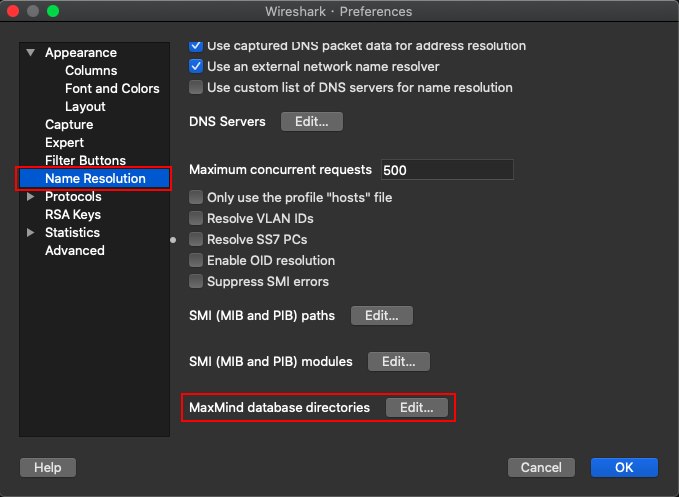Confirm preferences with OK
This screenshot has height=497, width=679.
[624, 468]
